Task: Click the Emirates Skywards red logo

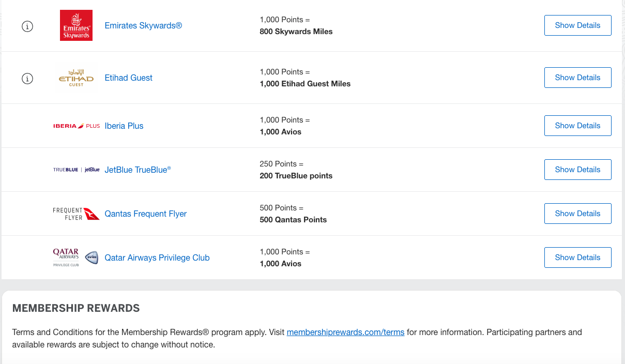Action: pos(76,25)
